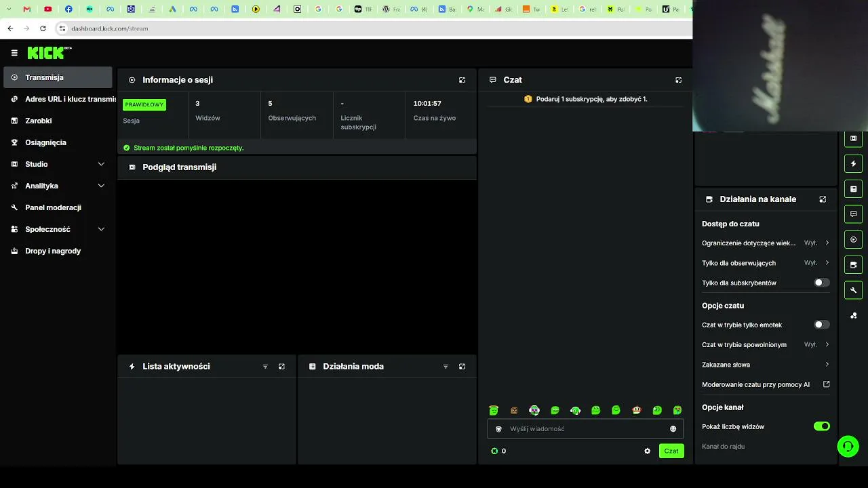Click the Kick points icon showing 0
Image resolution: width=868 pixels, height=488 pixels.
click(494, 451)
